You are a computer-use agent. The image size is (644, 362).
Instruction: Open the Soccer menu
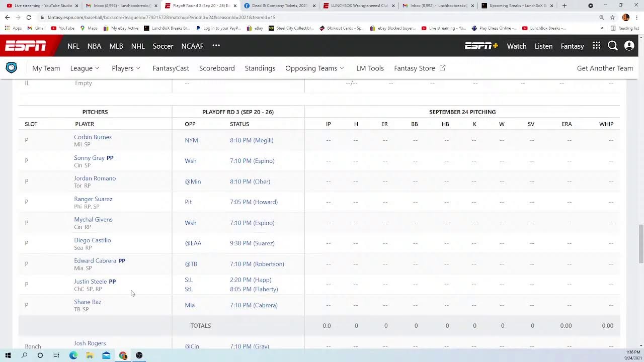pyautogui.click(x=163, y=46)
